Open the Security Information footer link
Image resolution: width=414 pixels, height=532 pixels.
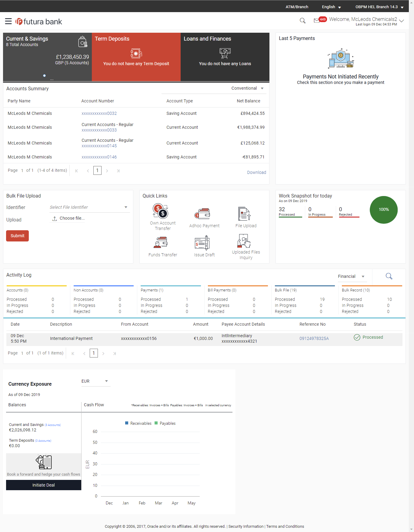pos(246,527)
